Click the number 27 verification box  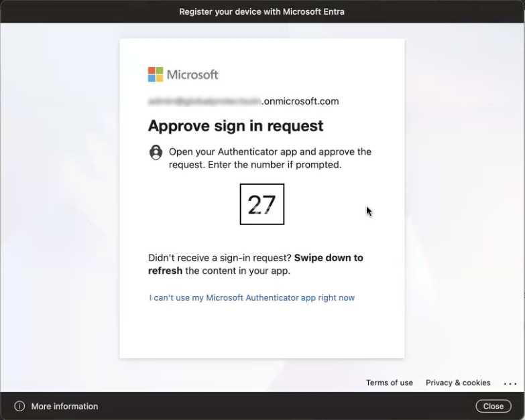click(x=262, y=204)
